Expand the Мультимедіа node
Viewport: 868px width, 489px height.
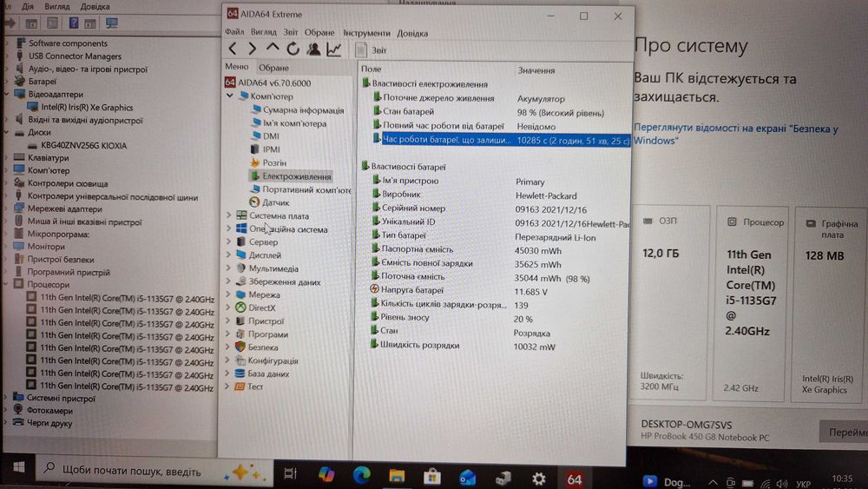(x=228, y=268)
